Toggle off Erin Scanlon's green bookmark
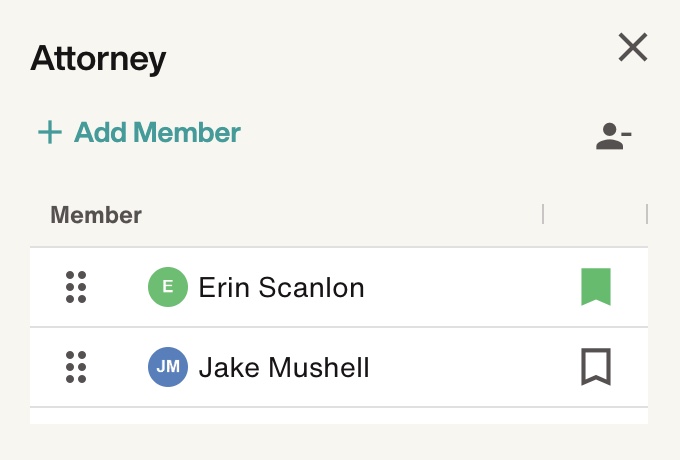Viewport: 680px width, 460px height. [596, 287]
